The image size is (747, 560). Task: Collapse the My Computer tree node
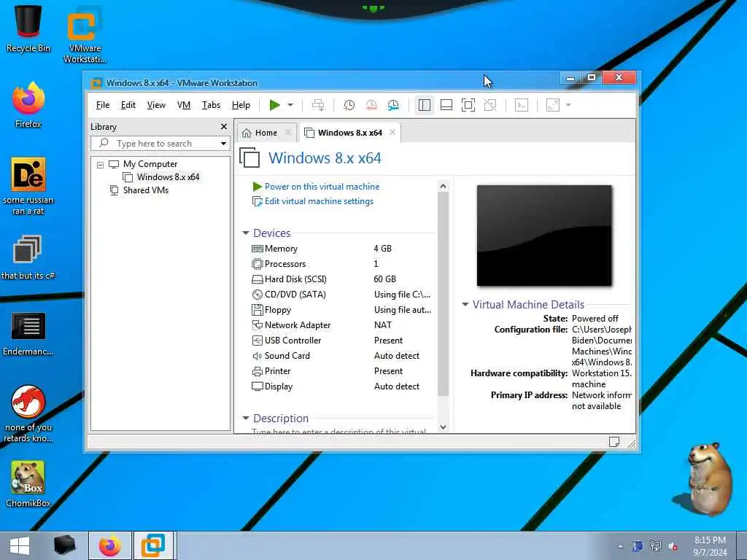click(100, 165)
